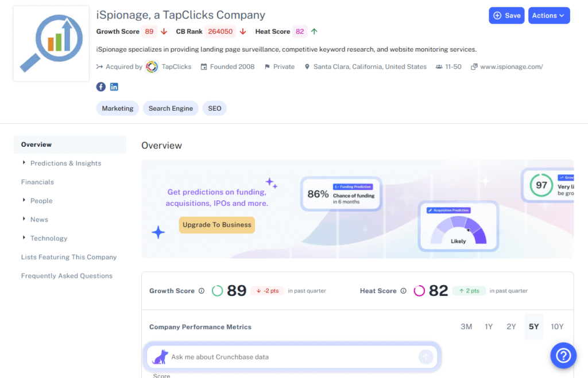Click the iSpionage company title
This screenshot has height=378, width=588.
click(181, 15)
